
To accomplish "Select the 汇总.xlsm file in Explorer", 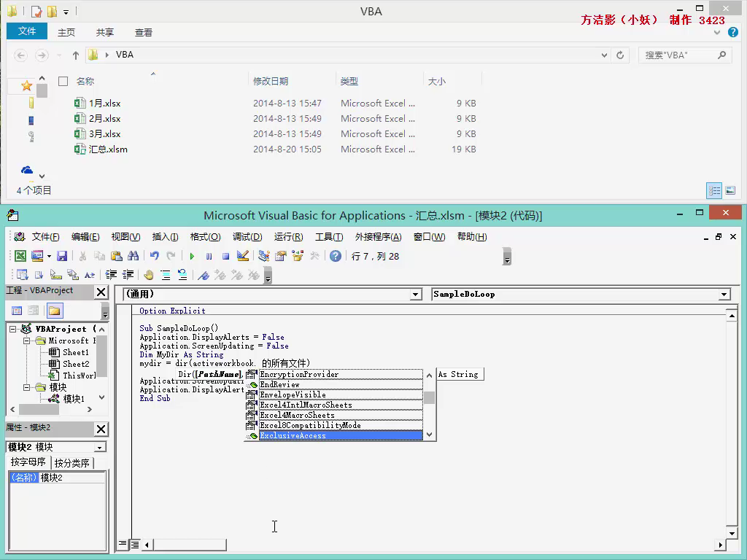I will [108, 149].
